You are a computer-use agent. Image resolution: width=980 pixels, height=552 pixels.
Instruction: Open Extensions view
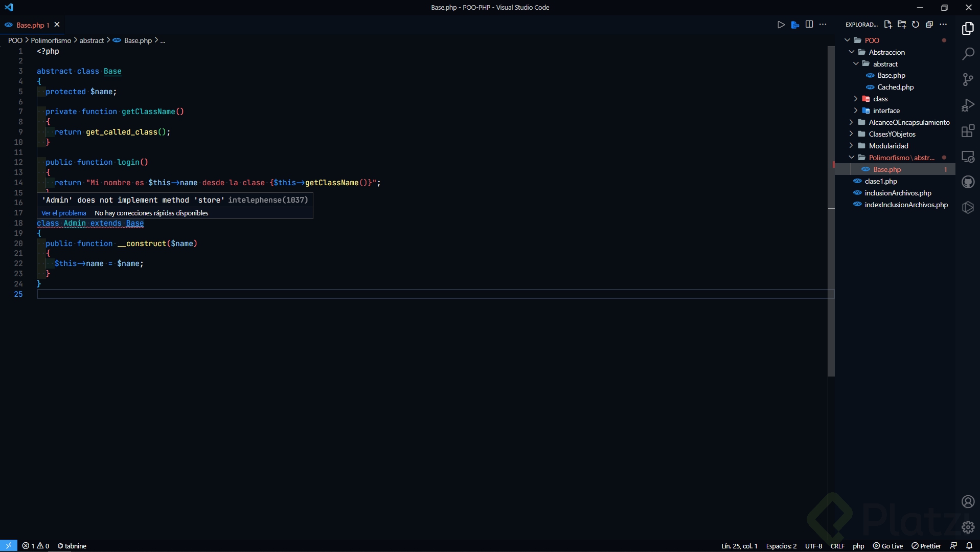tap(968, 131)
